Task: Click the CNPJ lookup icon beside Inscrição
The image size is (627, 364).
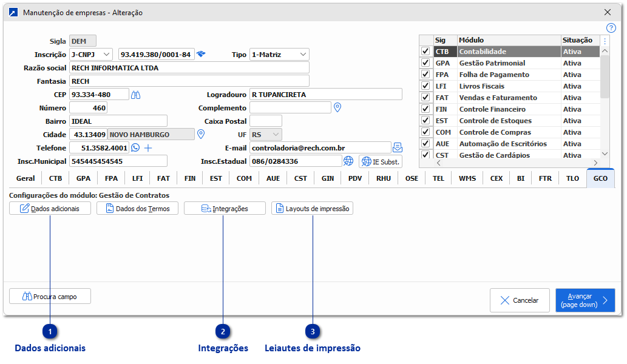Action: click(x=201, y=54)
